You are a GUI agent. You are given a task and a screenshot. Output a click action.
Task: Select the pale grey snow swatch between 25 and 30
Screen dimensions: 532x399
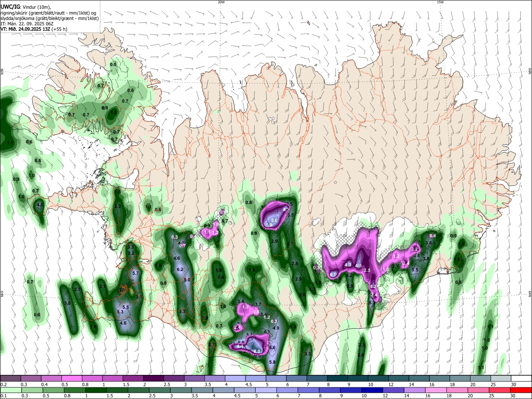click(x=501, y=379)
